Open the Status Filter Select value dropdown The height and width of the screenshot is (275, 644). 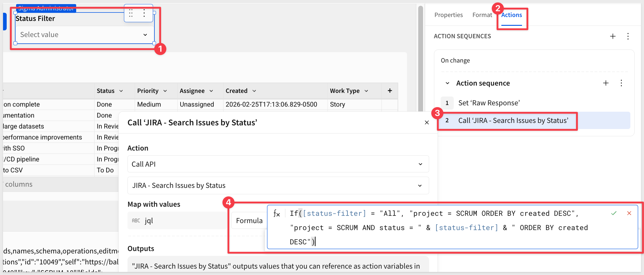(84, 35)
